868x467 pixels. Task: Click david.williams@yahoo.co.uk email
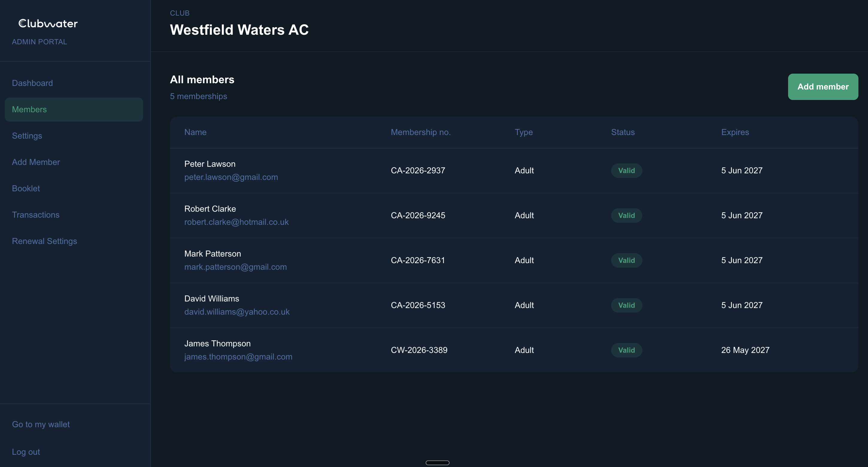pos(237,312)
